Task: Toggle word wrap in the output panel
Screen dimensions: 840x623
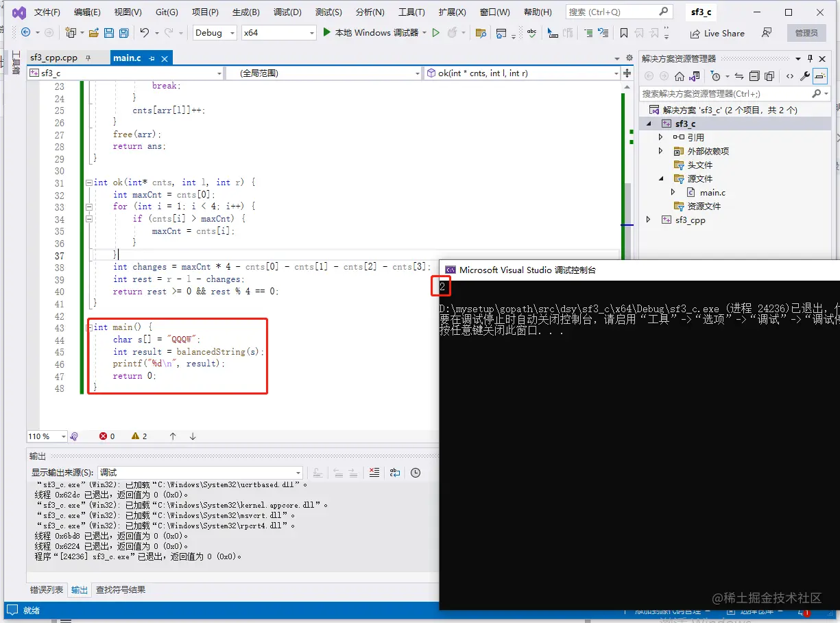Action: click(x=395, y=472)
